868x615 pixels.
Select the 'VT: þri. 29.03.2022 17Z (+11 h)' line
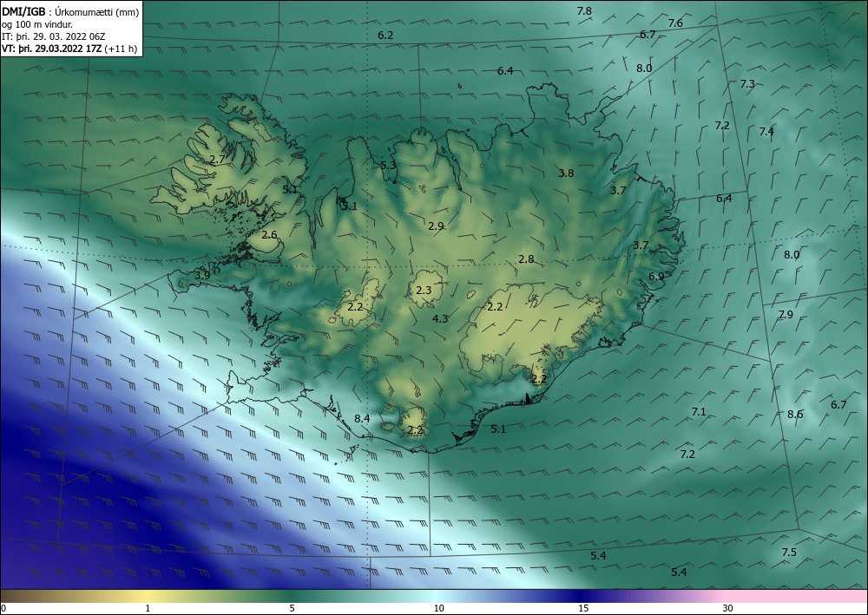point(69,48)
